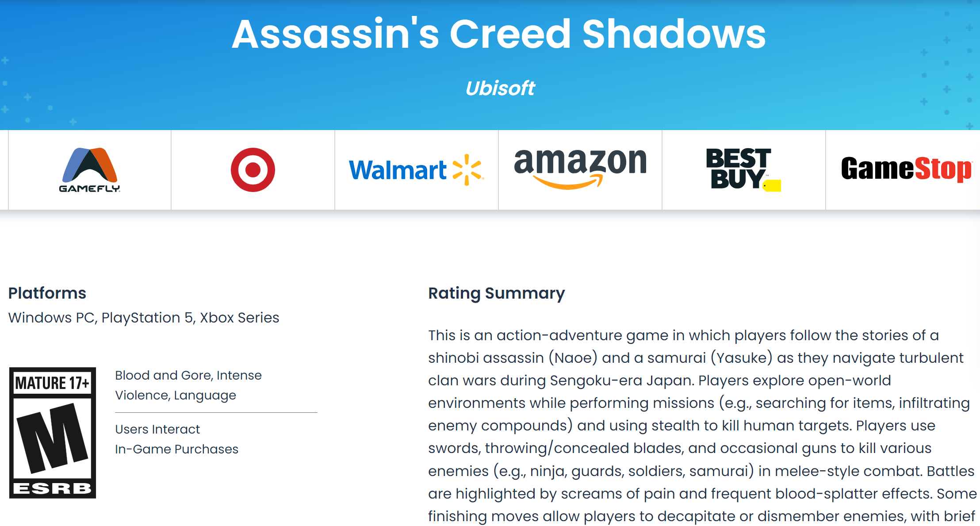
Task: Open the Target bullseye retailer link
Action: (x=253, y=170)
